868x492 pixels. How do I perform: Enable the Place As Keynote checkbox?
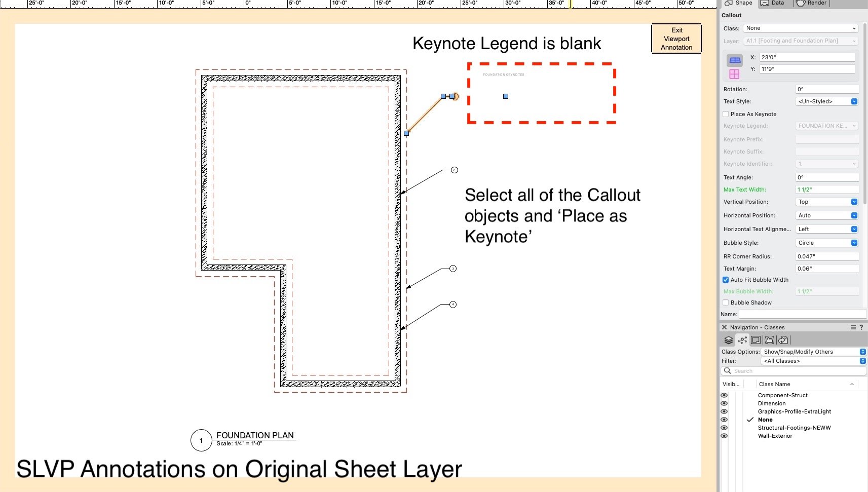click(x=726, y=114)
